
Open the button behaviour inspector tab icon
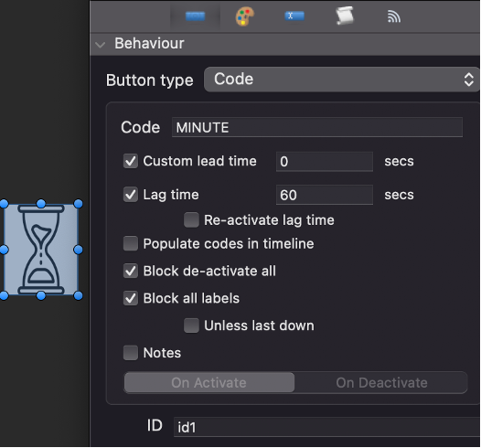tap(195, 16)
